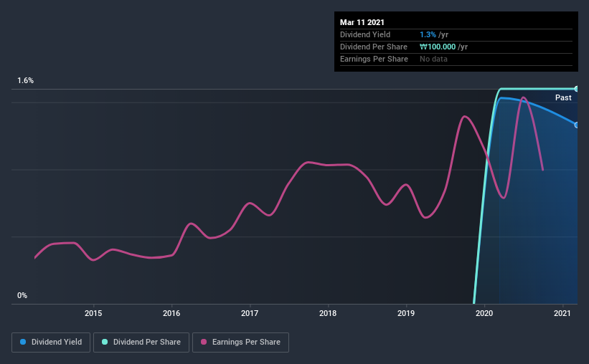This screenshot has width=589, height=364.
Task: Select the 2016 x-axis label
Action: 171,312
